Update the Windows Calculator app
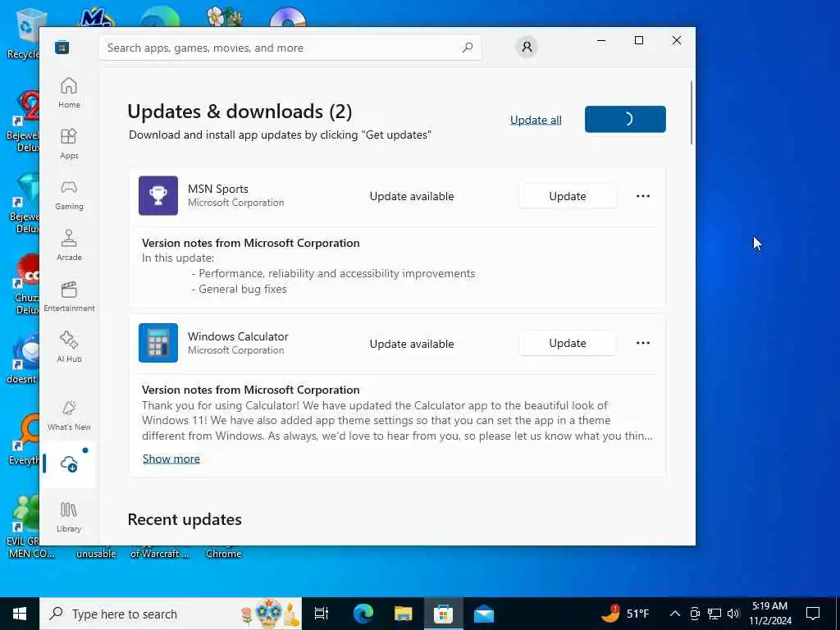 click(568, 343)
